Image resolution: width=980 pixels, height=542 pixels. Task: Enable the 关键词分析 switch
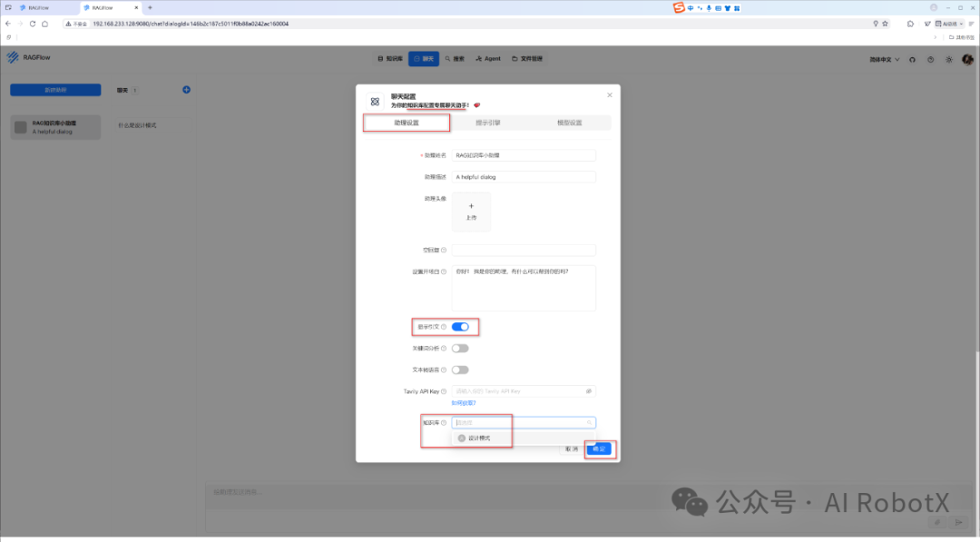coord(460,349)
